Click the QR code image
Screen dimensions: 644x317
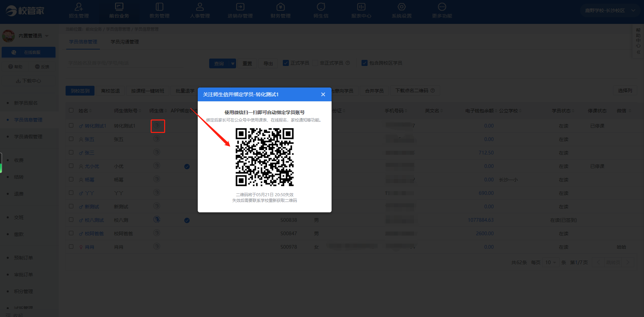(x=265, y=157)
